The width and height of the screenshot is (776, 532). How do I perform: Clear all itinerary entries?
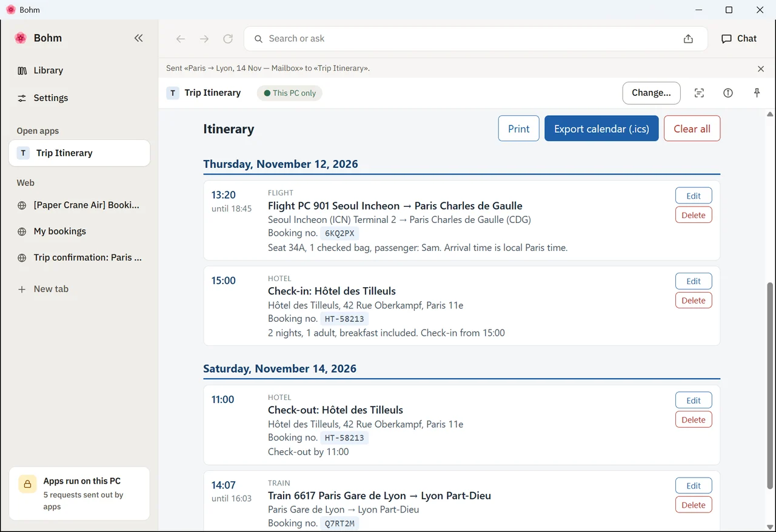point(692,128)
